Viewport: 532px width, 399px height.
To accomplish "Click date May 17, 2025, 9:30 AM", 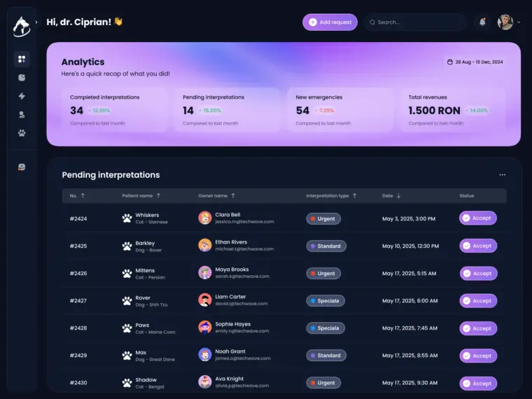I will 410,383.
